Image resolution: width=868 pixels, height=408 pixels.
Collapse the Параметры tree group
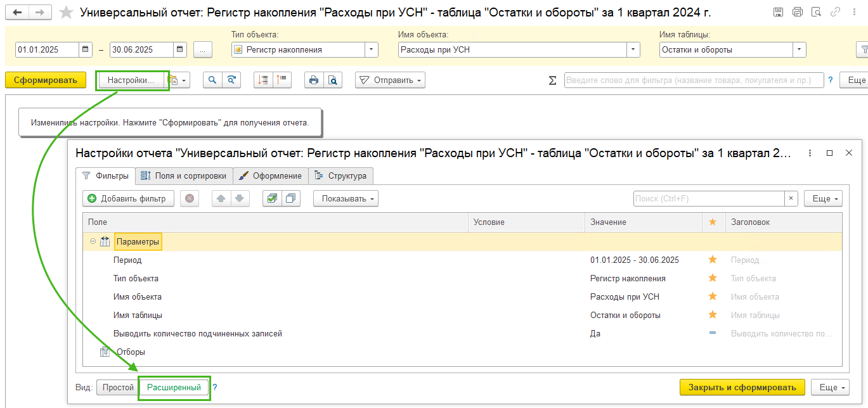point(93,241)
